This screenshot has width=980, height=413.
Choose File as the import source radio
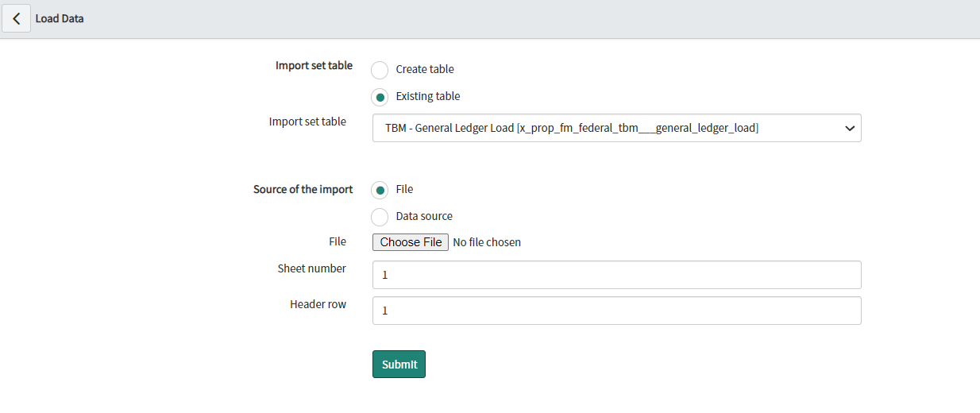380,190
